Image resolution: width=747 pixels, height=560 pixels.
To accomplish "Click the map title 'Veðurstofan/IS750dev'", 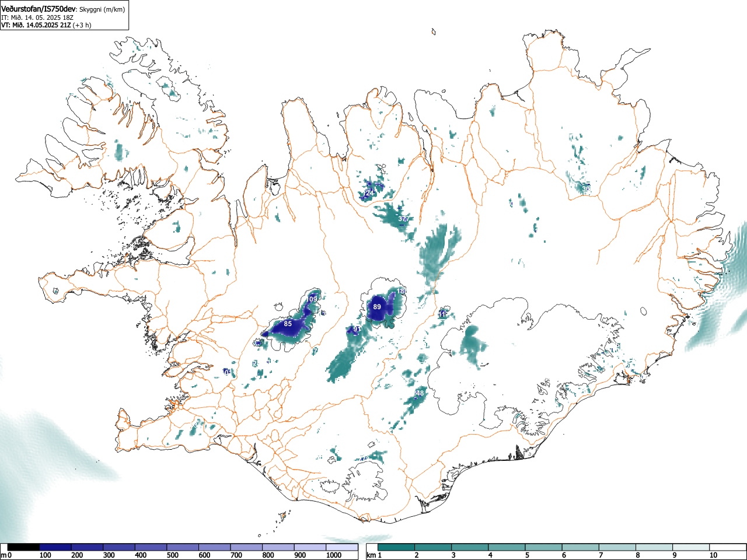I will 39,8.
